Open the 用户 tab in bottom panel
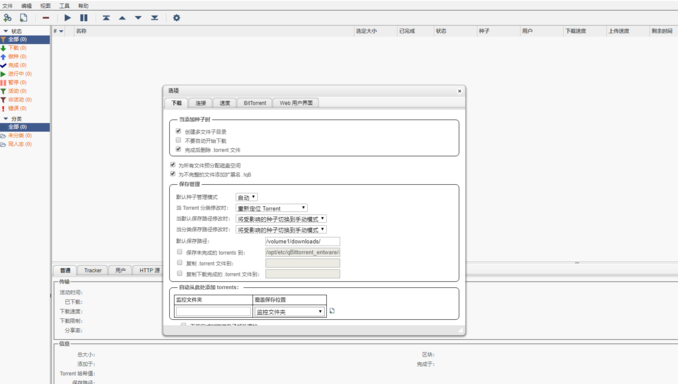Viewport: 678px width, 384px height. coord(121,270)
